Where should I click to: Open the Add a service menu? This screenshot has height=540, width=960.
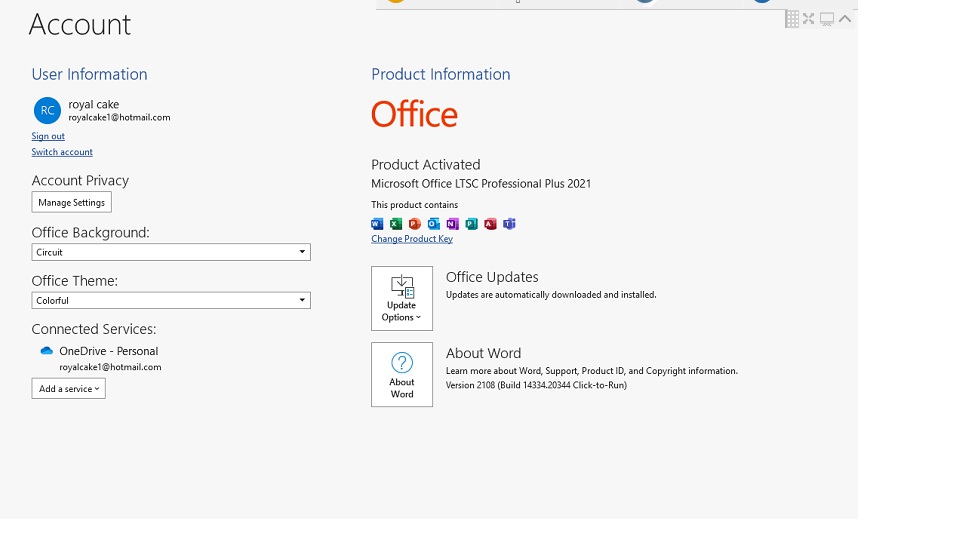[x=69, y=389]
